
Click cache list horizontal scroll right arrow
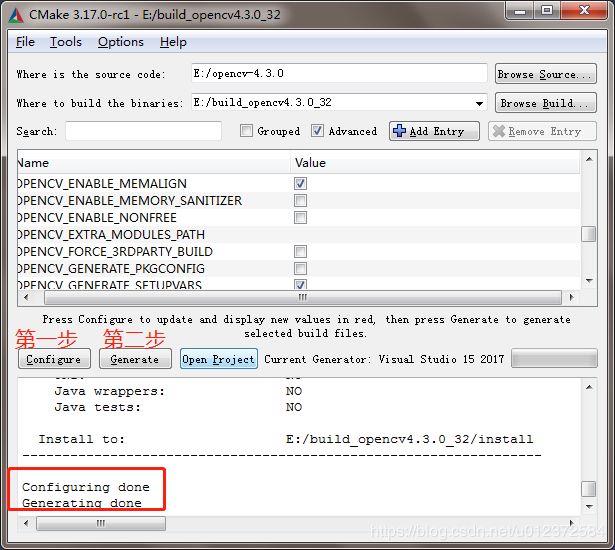point(571,297)
